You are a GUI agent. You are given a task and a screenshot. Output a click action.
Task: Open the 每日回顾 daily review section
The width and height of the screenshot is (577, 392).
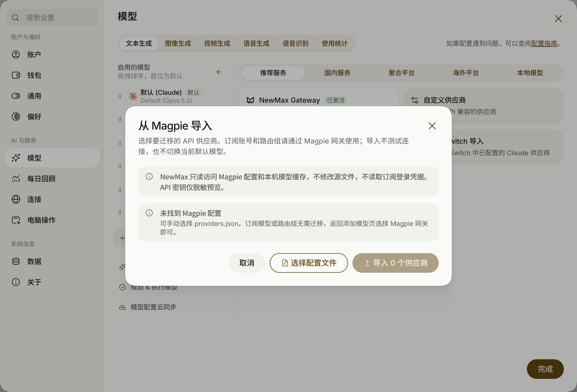[x=52, y=179]
